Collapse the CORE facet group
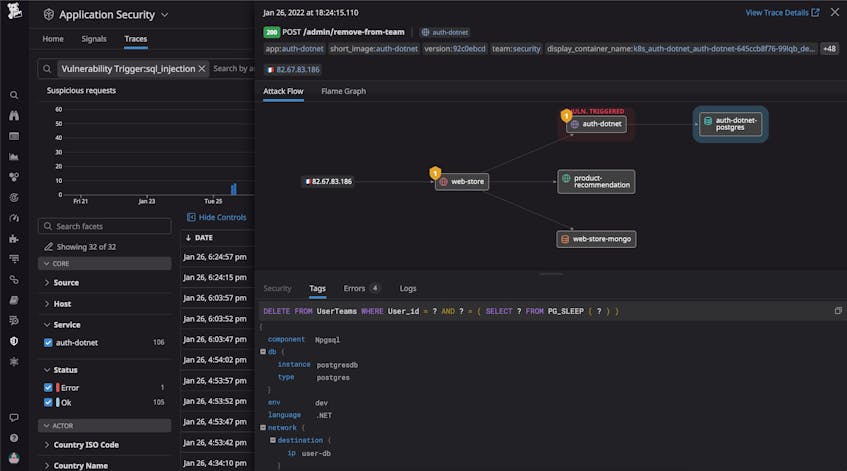Screen dimensions: 847x471 pos(104,264)
